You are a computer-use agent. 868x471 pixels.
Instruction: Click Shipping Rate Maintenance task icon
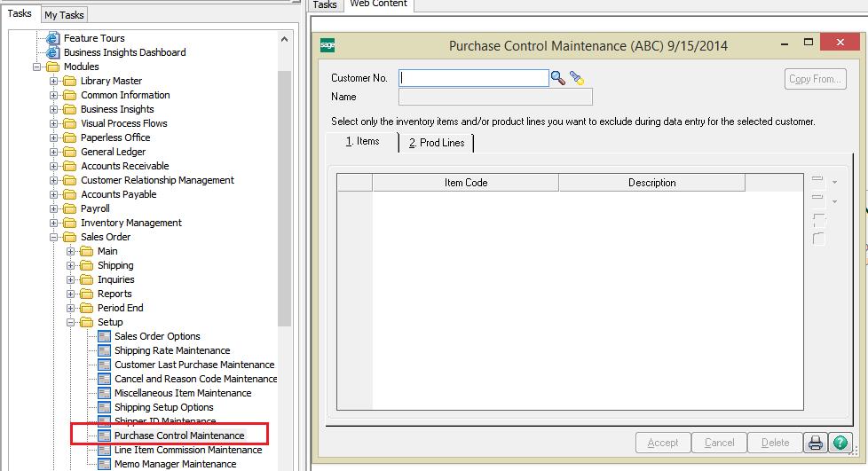(x=104, y=350)
